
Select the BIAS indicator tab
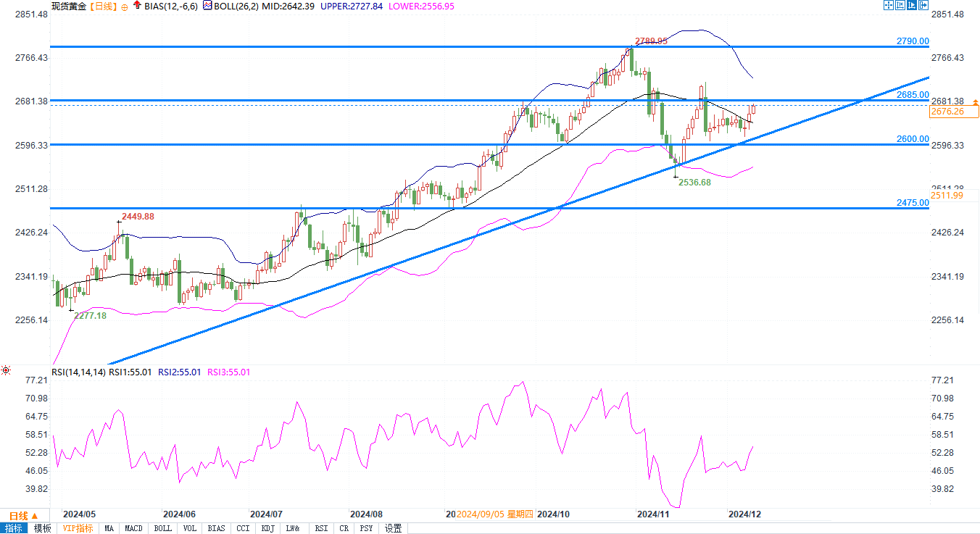click(216, 528)
